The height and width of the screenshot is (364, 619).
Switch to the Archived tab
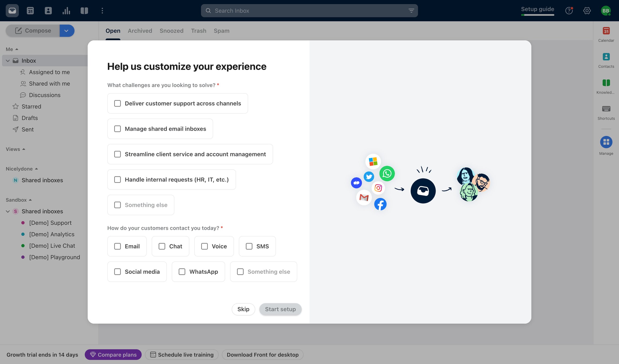[x=140, y=31]
